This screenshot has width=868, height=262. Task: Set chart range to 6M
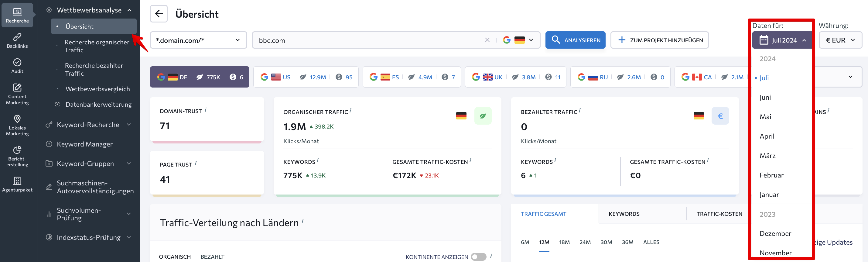(525, 242)
